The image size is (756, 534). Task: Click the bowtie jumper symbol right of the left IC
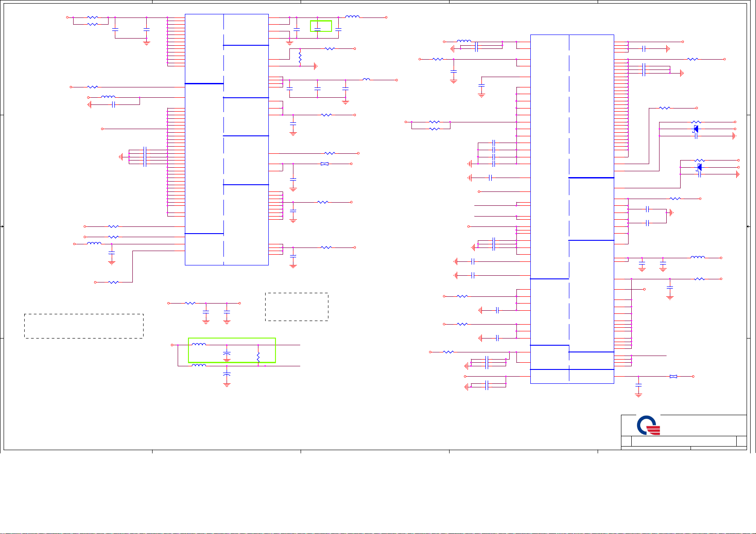324,164
